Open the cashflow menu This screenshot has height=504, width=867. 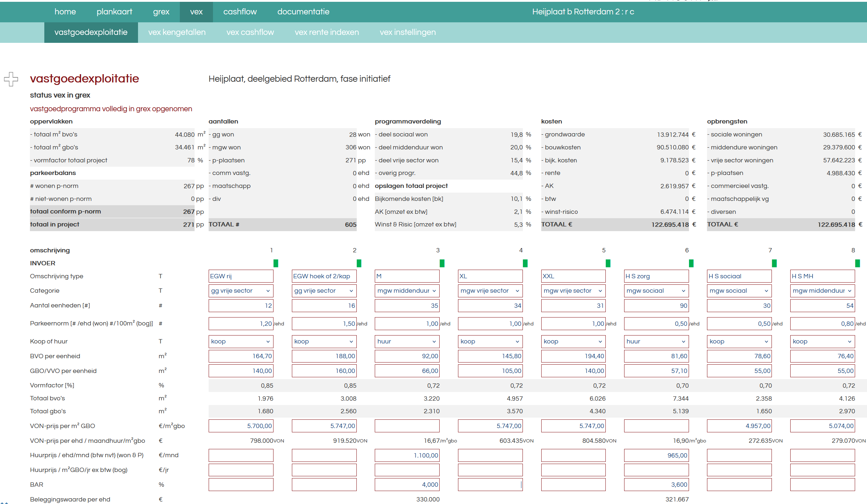coord(240,12)
